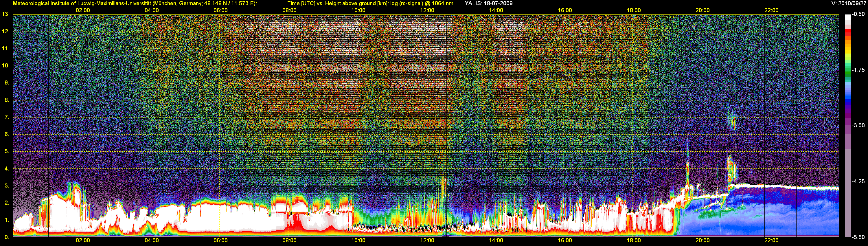868x246 pixels.
Task: Click the 3. km height axis label
Action: (x=7, y=186)
